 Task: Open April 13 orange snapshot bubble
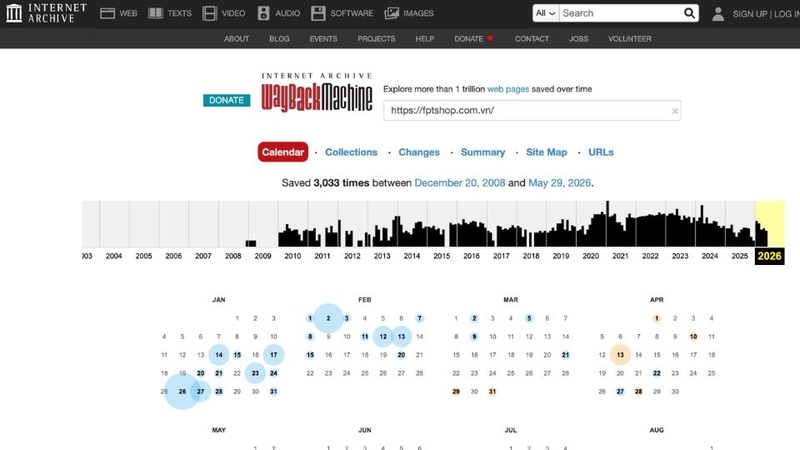[x=620, y=355]
